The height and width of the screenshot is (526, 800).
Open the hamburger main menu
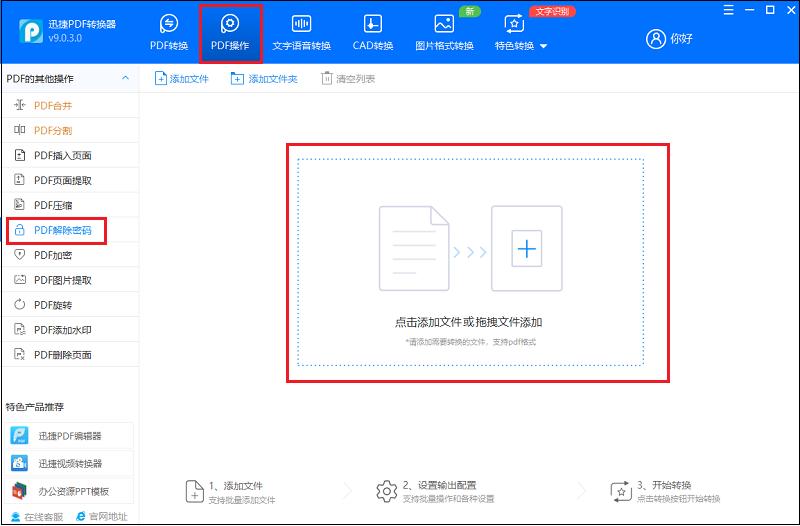pyautogui.click(x=729, y=10)
